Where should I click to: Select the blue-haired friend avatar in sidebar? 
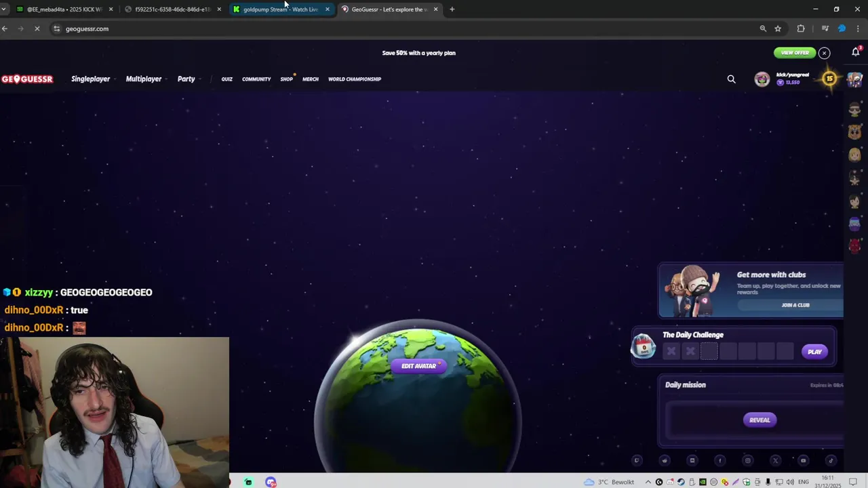point(854,223)
